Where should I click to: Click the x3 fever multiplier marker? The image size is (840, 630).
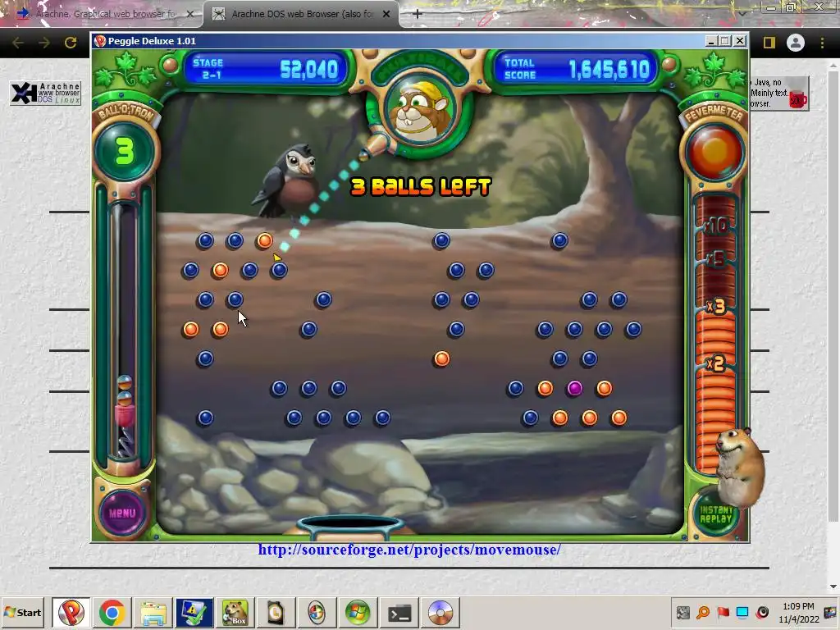715,307
